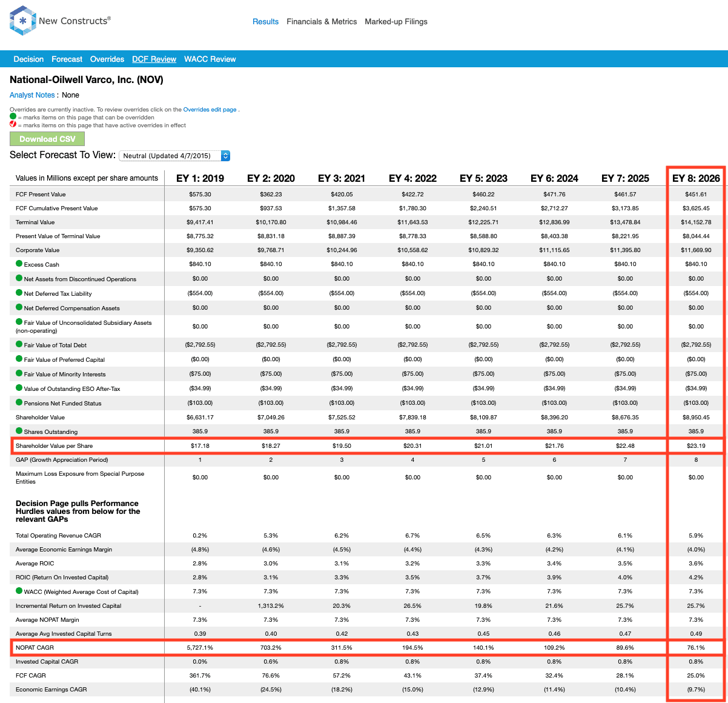This screenshot has width=728, height=703.
Task: Click the EY 4: 2022 column header
Action: coord(412,178)
